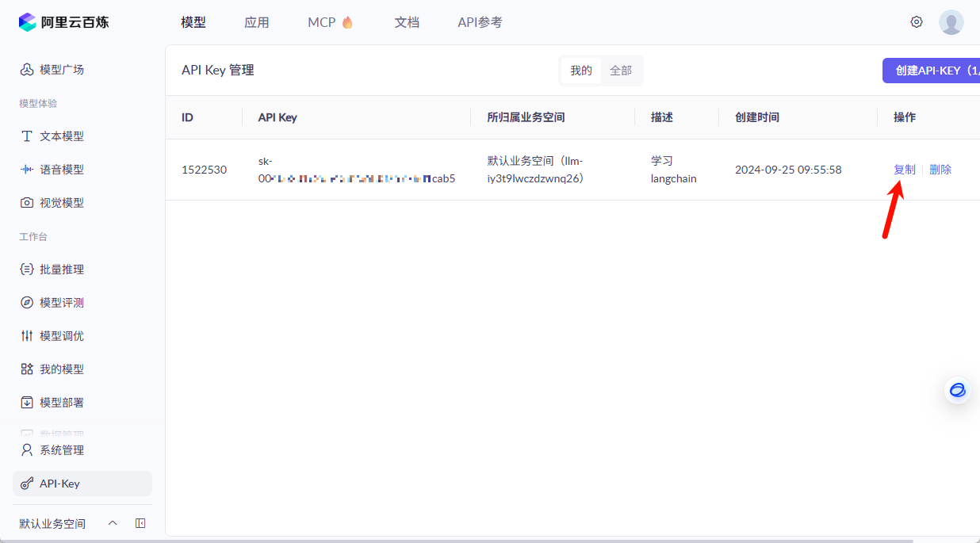The height and width of the screenshot is (543, 980).
Task: Click the 模型体验 section label
Action: (x=38, y=103)
